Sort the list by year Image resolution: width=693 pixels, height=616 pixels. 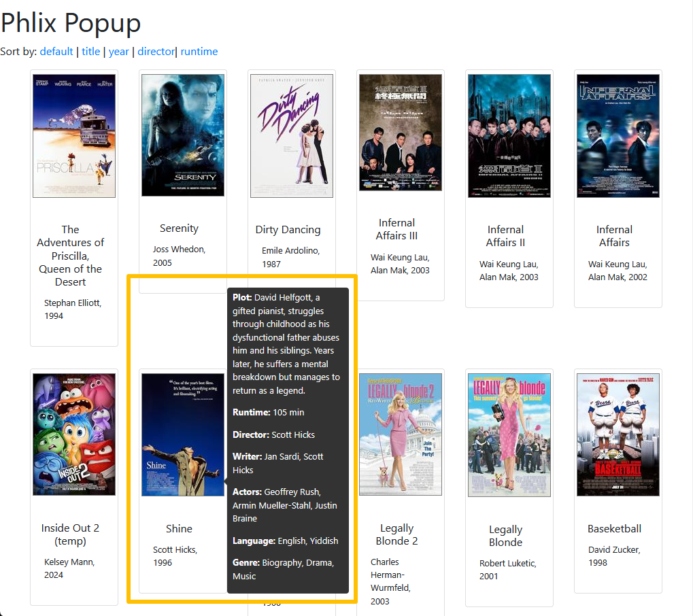pos(119,52)
